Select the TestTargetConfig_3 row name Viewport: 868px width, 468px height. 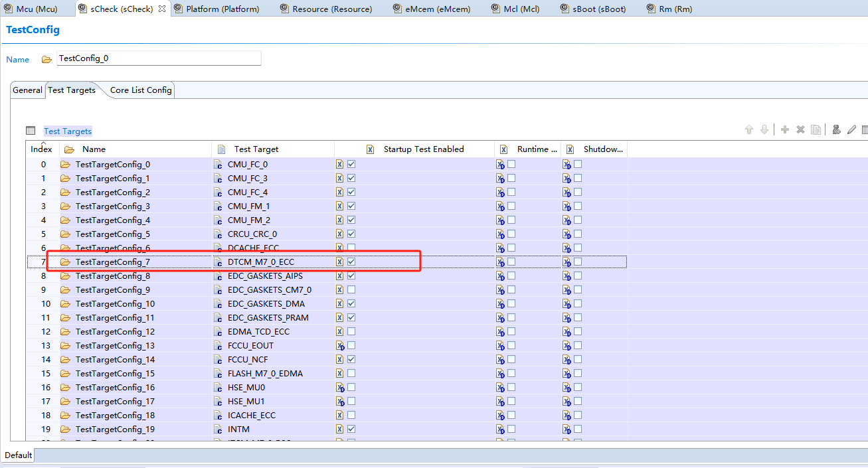click(113, 206)
